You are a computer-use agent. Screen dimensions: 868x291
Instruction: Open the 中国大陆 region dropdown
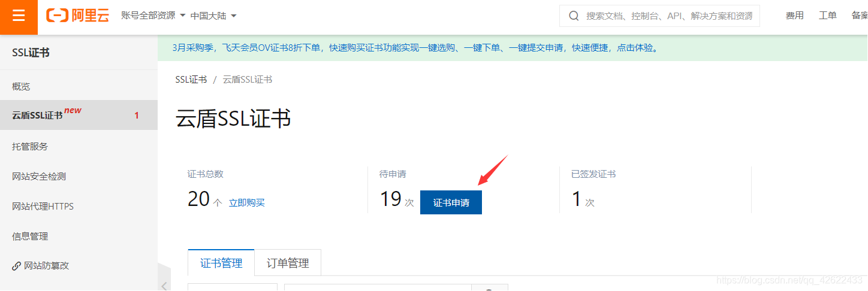[213, 16]
